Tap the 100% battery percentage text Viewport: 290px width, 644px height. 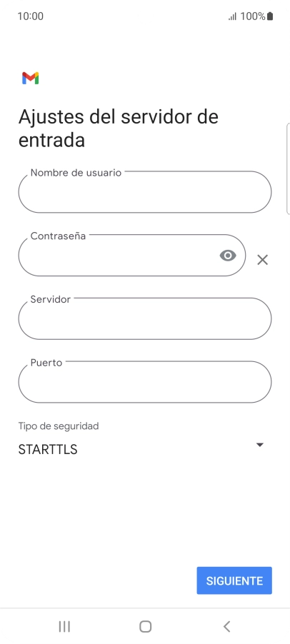253,16
